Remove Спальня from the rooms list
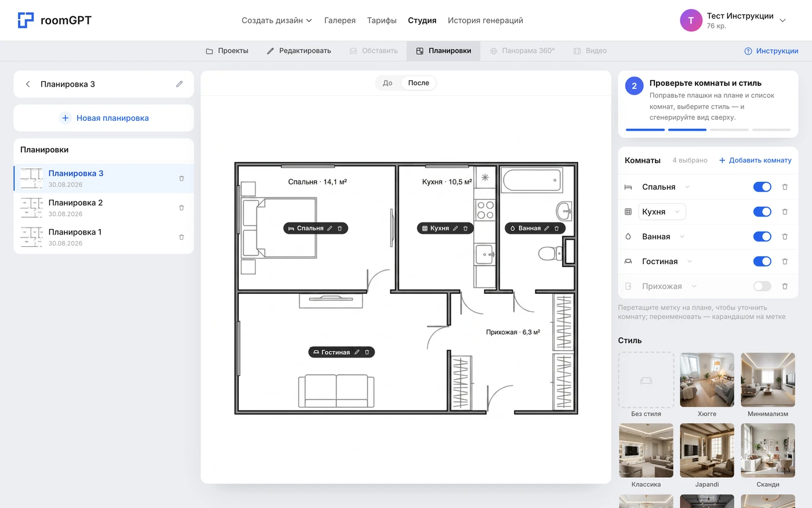The width and height of the screenshot is (812, 508). (x=785, y=187)
